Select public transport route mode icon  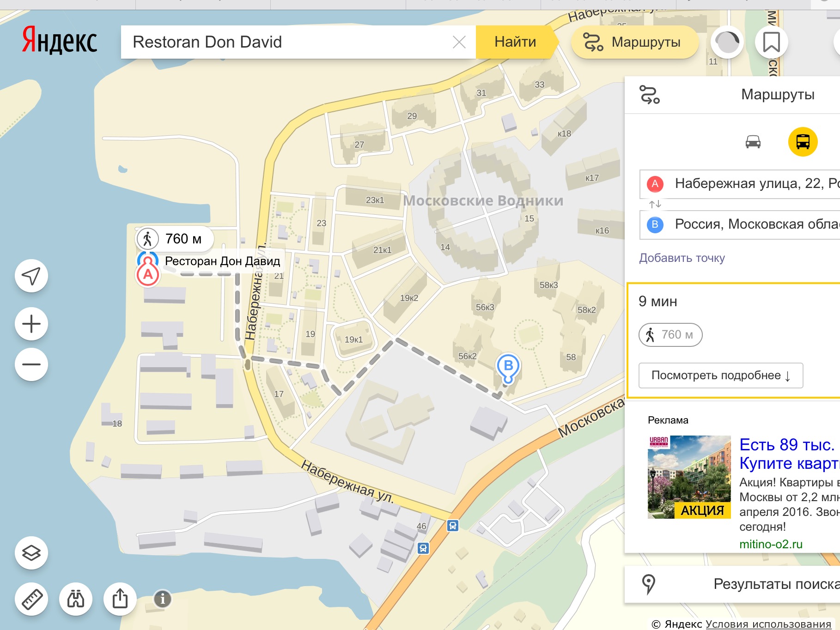803,142
